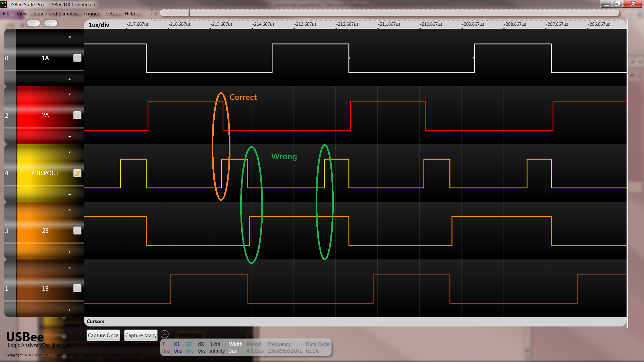This screenshot has width=644, height=362.
Task: Click the plus icon on channel 1B
Action: point(70,310)
